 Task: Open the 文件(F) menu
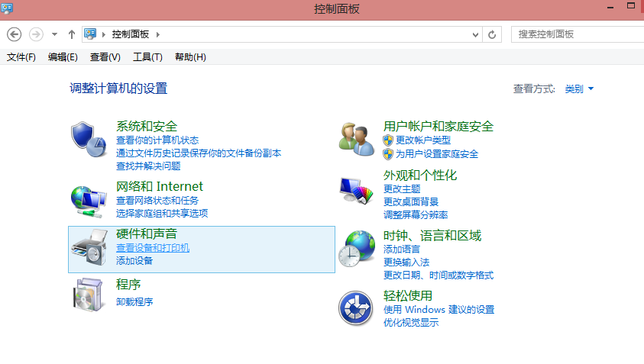click(x=21, y=57)
